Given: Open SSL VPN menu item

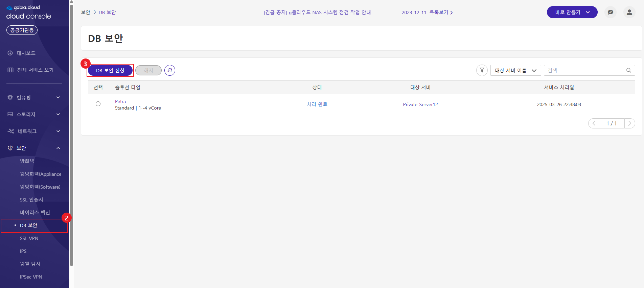Looking at the screenshot, I should click(x=29, y=238).
